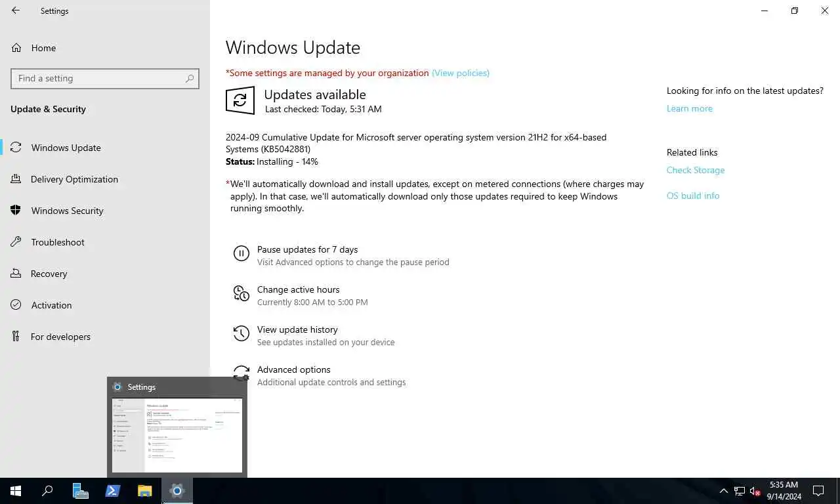Open the Check Storage link
The image size is (840, 504).
click(x=696, y=170)
